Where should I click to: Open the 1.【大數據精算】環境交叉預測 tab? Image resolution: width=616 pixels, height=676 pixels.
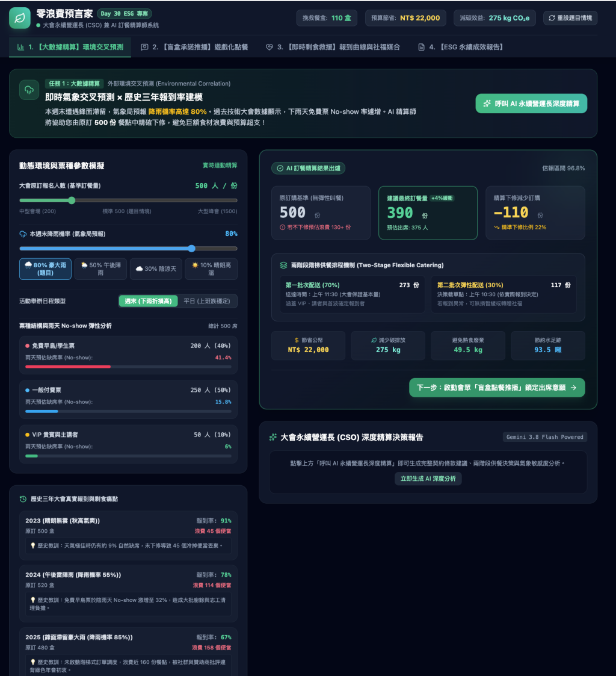(70, 47)
